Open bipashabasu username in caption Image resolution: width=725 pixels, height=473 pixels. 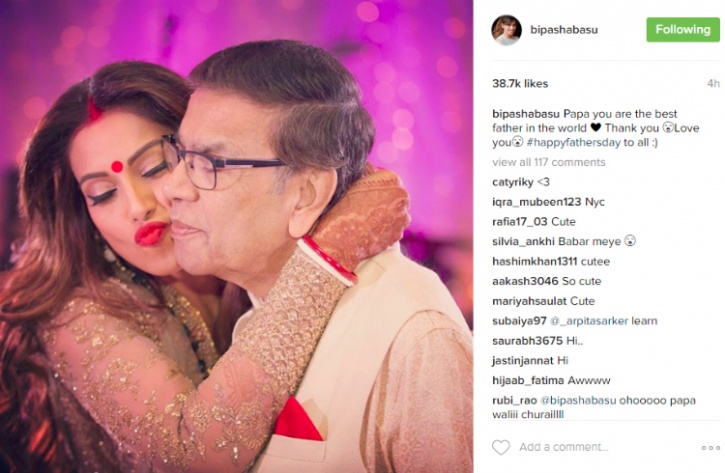pos(526,114)
